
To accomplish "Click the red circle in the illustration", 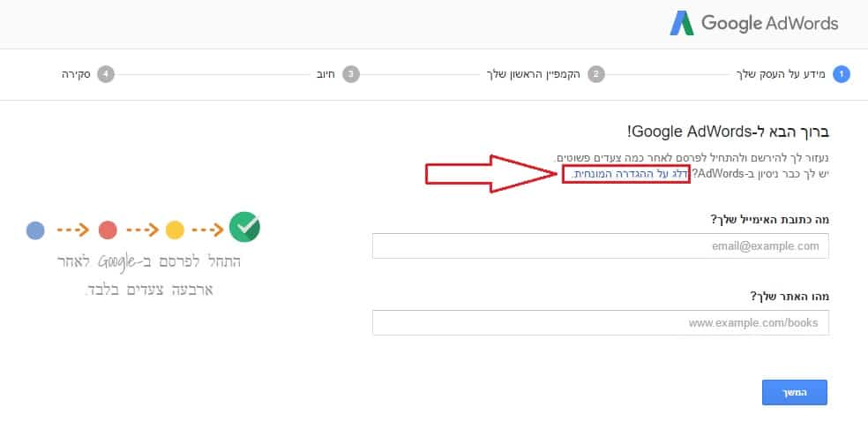I will [108, 230].
